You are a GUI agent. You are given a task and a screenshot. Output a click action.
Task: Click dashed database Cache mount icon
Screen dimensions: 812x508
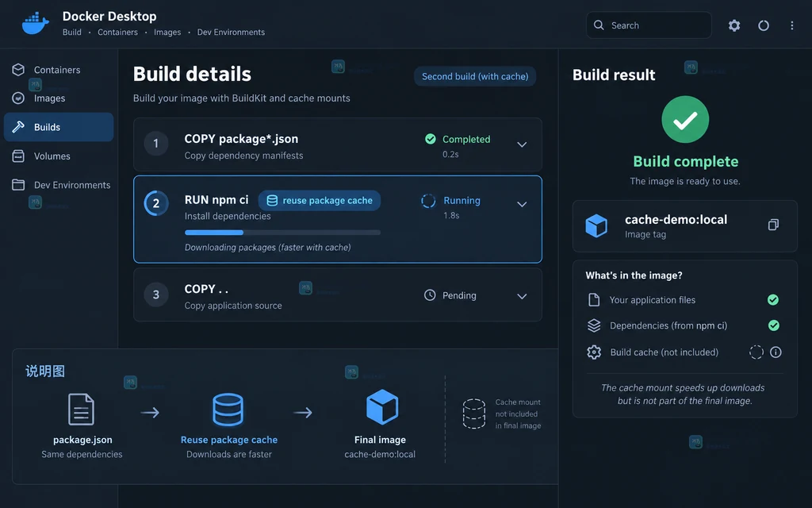[474, 414]
